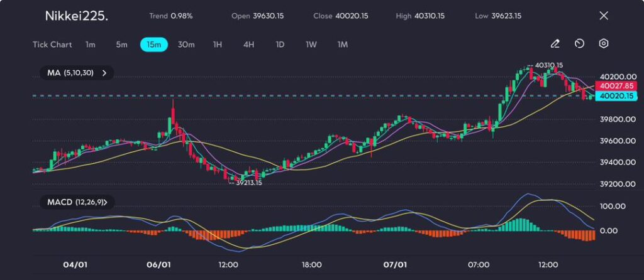Image resolution: width=644 pixels, height=280 pixels.
Task: Click the 40310.15 high marker on chart
Action: click(x=548, y=65)
